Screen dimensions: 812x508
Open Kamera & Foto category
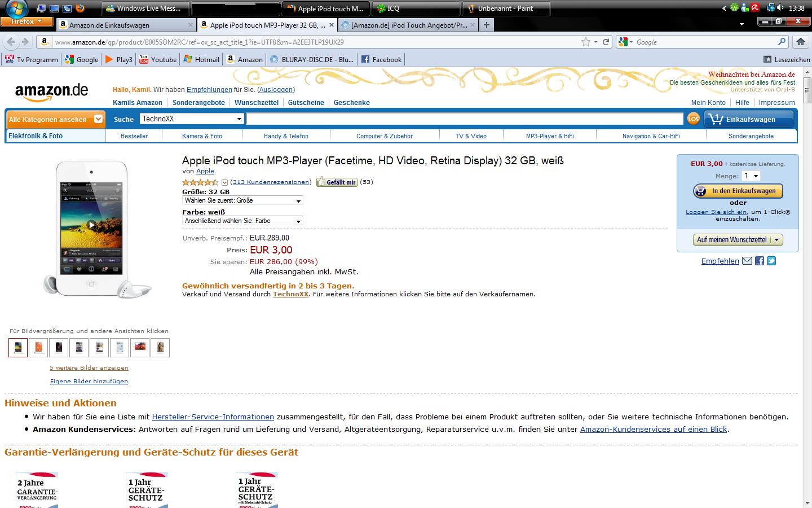[x=202, y=136]
